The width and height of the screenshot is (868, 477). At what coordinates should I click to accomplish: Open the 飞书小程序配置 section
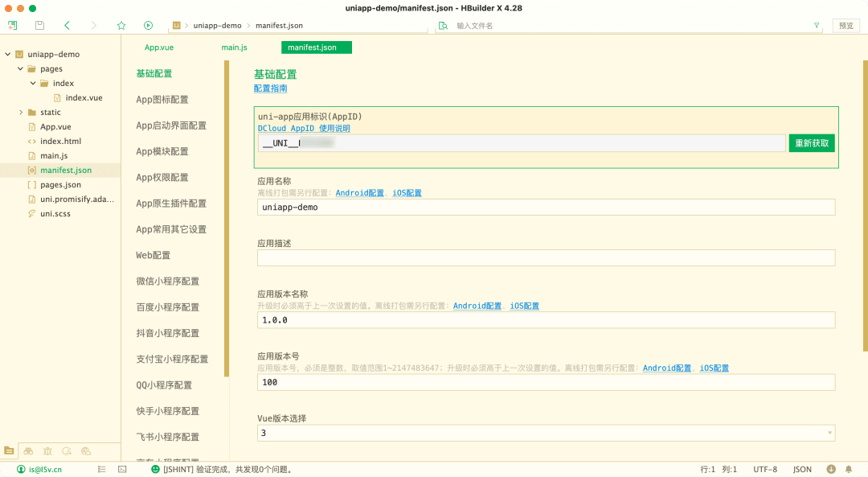pyautogui.click(x=168, y=437)
